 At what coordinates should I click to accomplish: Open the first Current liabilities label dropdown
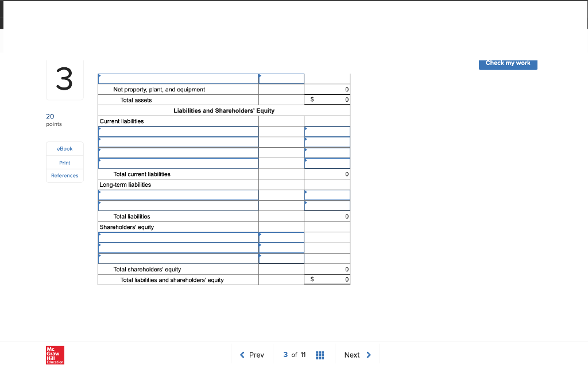[178, 131]
